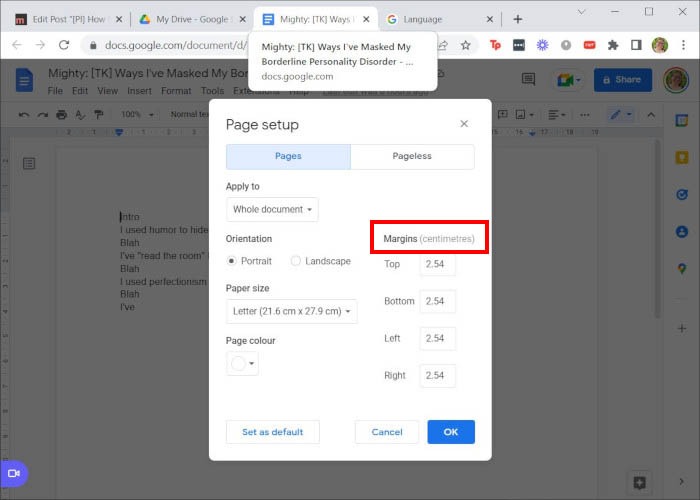700x500 pixels.
Task: Open the View menu
Action: pos(108,91)
